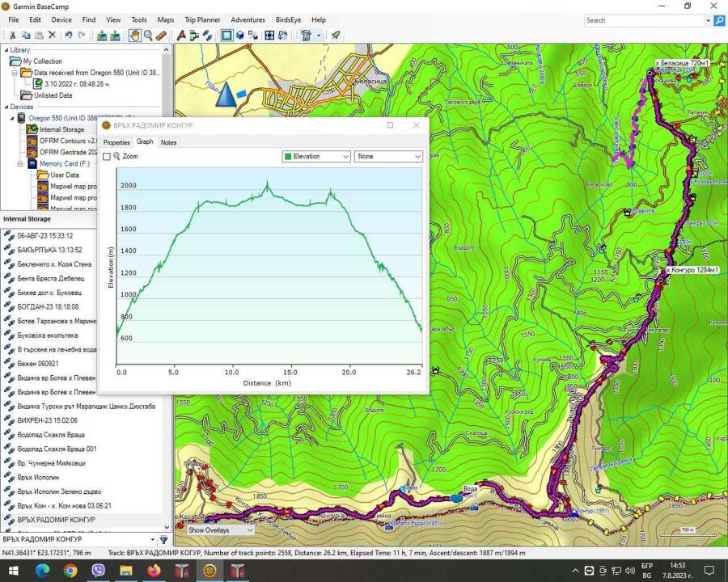Open the BirdsEye menu
The height and width of the screenshot is (582, 728).
[x=288, y=20]
